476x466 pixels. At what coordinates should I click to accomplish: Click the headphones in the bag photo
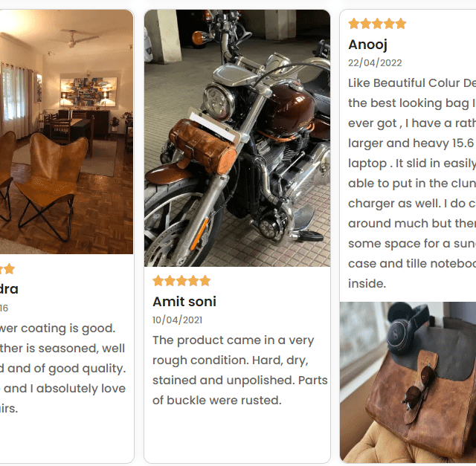pyautogui.click(x=408, y=329)
